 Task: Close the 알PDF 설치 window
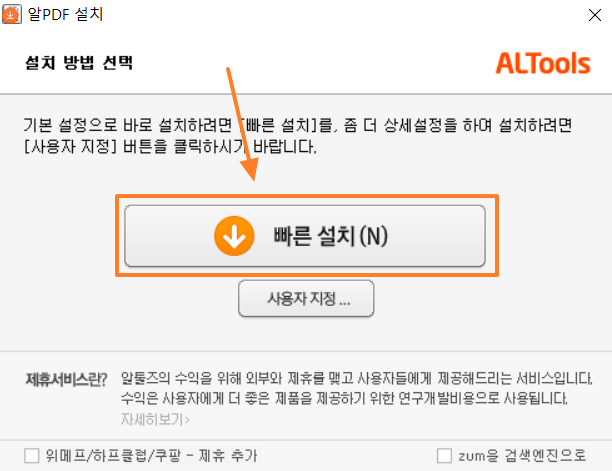click(594, 15)
